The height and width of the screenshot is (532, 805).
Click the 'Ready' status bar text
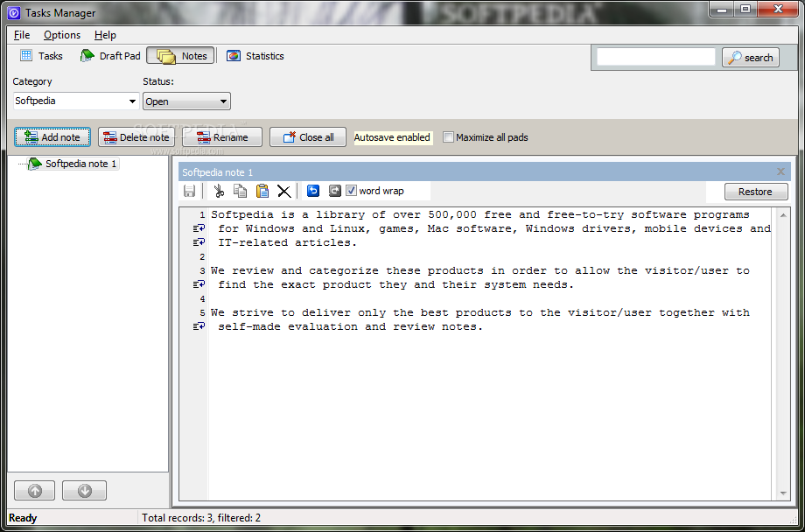coord(23,518)
